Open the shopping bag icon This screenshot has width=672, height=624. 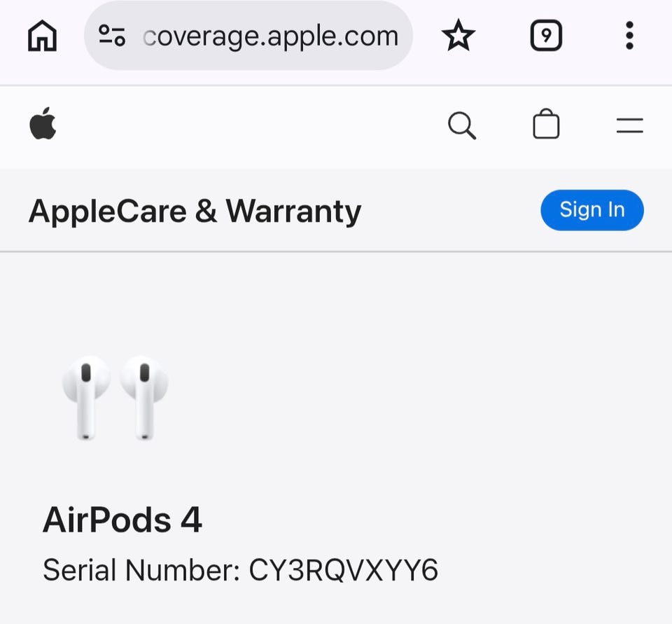tap(546, 124)
